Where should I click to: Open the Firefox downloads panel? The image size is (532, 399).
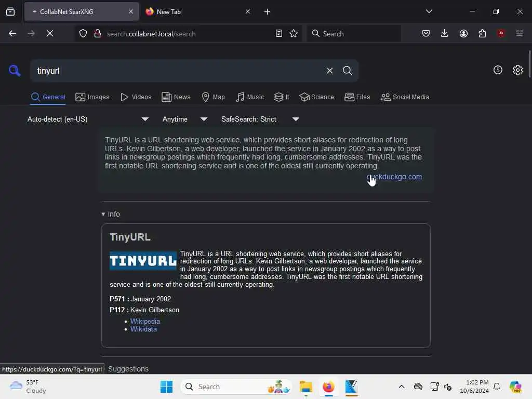445,33
